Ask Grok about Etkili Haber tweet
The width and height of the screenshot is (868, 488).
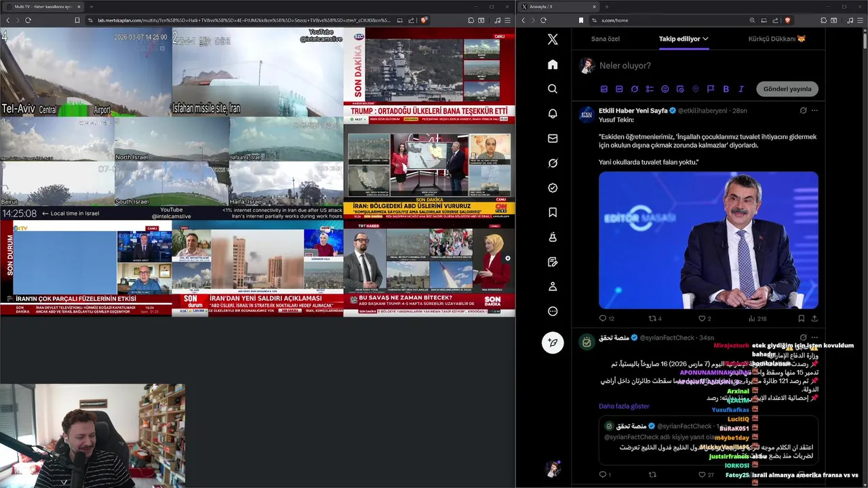(x=803, y=110)
